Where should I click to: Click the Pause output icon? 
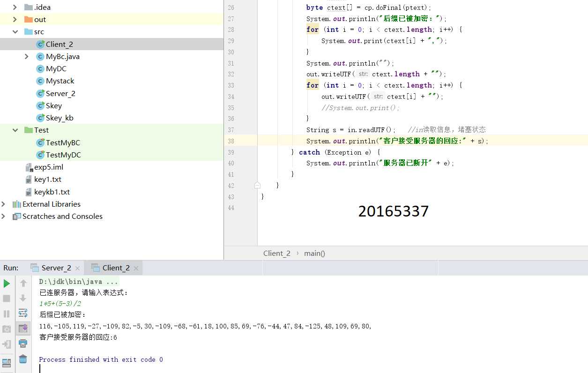tap(7, 313)
